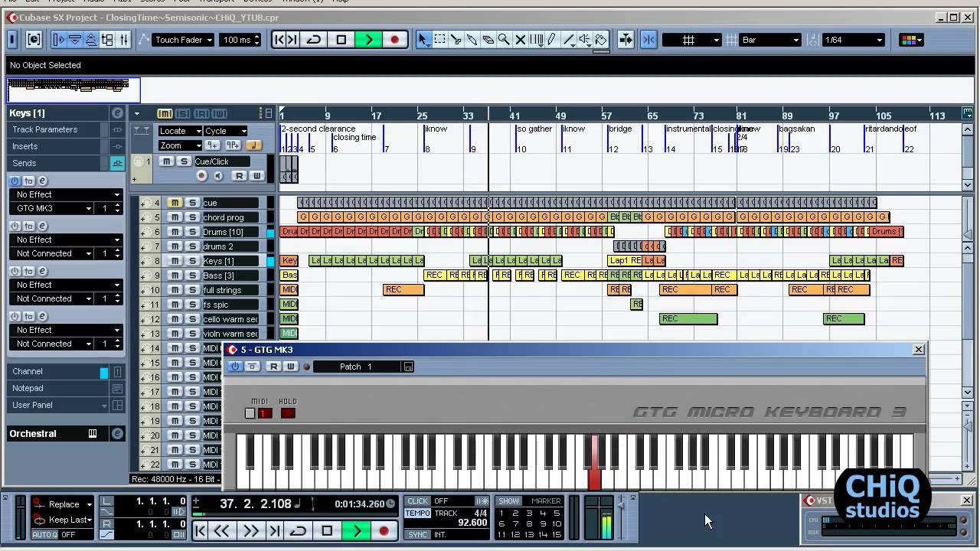The width and height of the screenshot is (980, 551).
Task: Show the Inspector panel icon
Action: point(59,40)
